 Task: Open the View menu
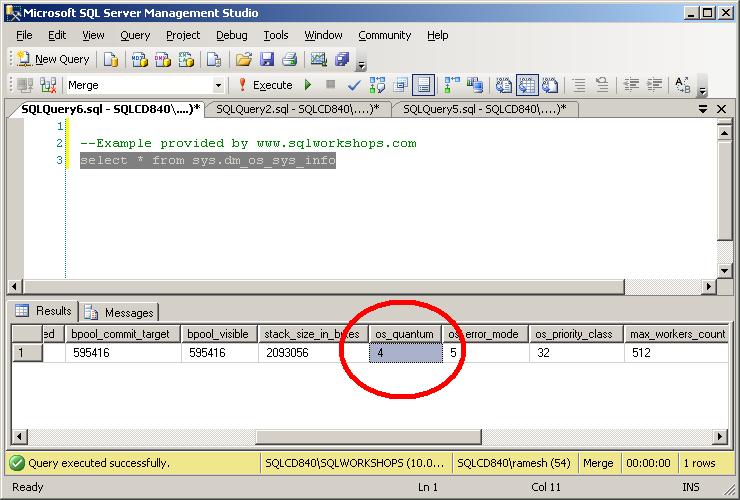(x=93, y=35)
